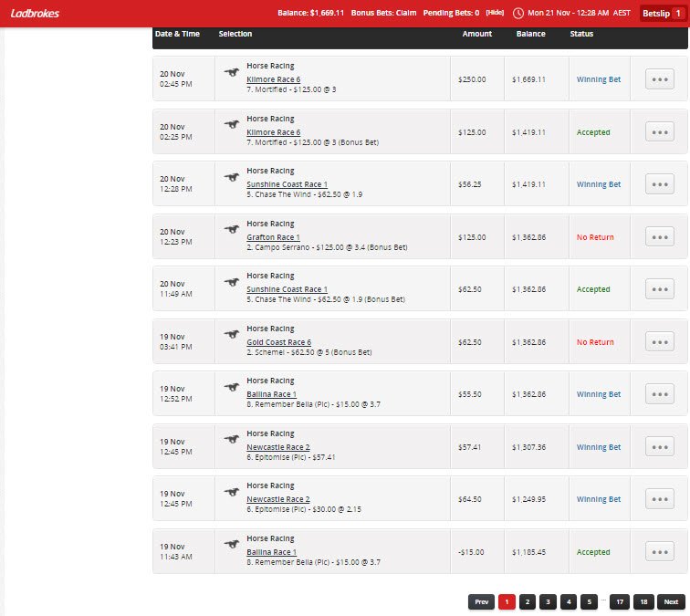Click the horse icon in the 11:43 AM Ballina row
Image resolution: width=690 pixels, height=616 pixels.
click(x=232, y=544)
